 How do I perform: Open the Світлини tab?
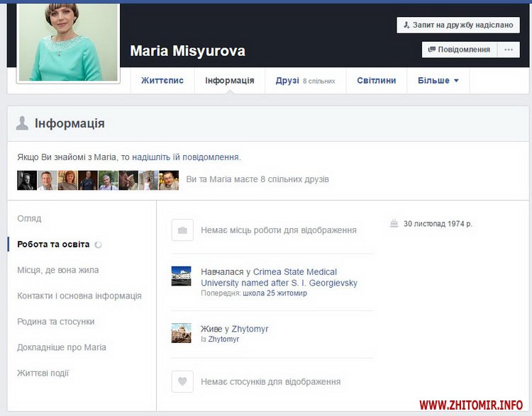pyautogui.click(x=376, y=81)
